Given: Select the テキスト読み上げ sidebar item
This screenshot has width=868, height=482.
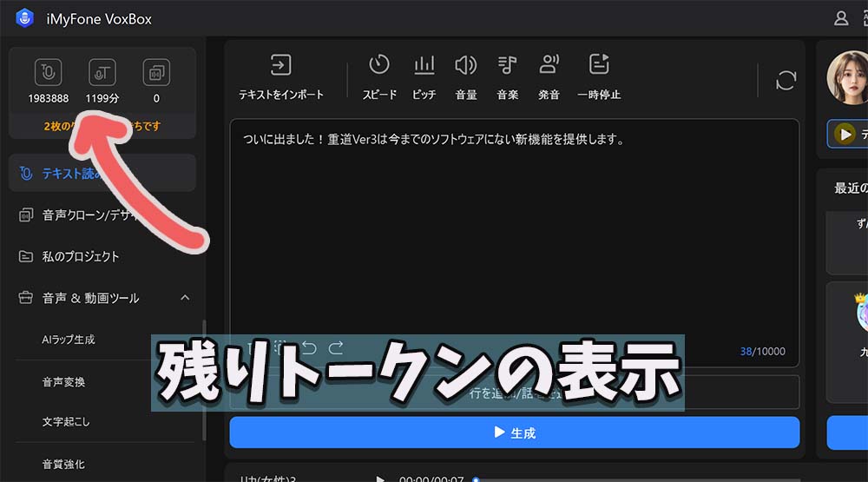Looking at the screenshot, I should click(x=102, y=174).
